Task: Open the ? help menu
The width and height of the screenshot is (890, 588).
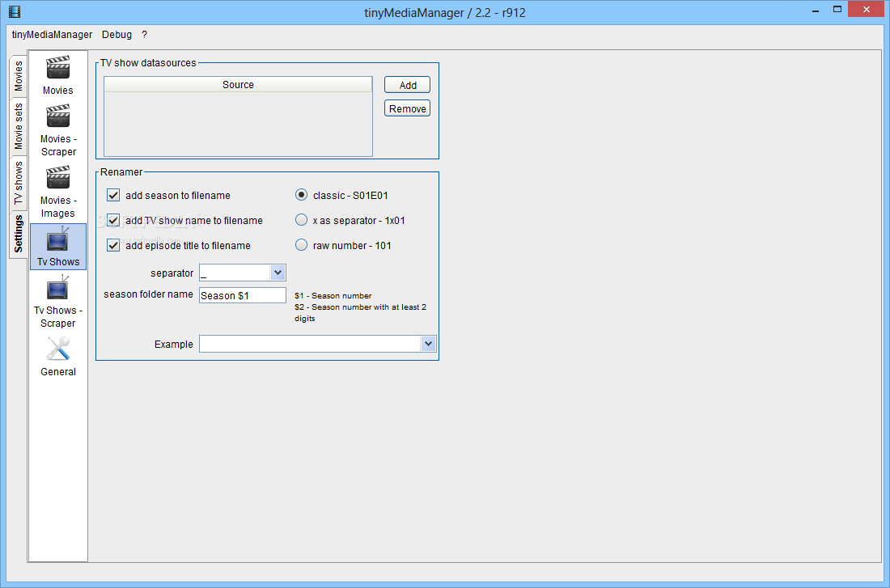Action: point(144,35)
